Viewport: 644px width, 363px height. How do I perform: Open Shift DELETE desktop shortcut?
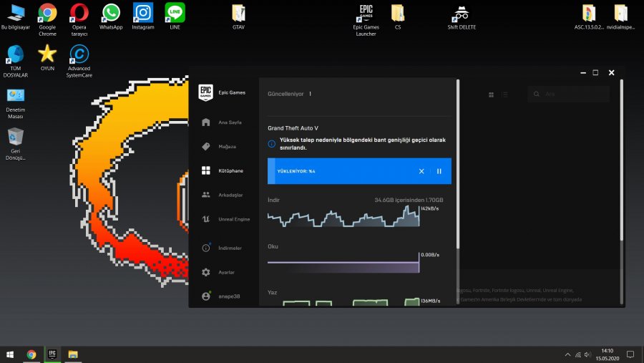pos(462,17)
